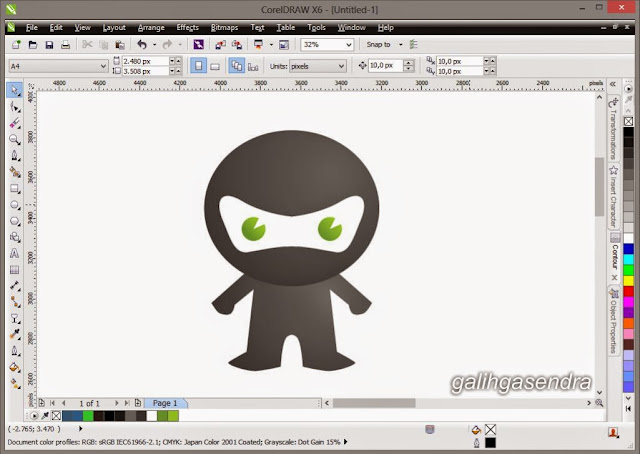Set page orientation to Landscape
The width and height of the screenshot is (640, 454).
pos(215,66)
